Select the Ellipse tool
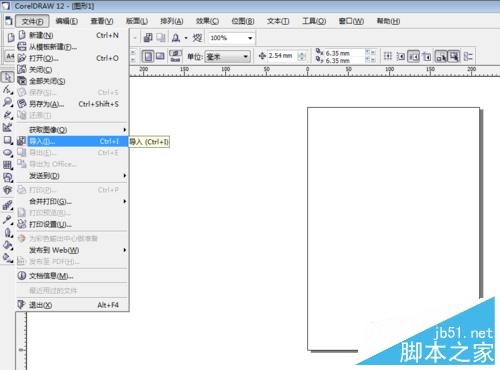This screenshot has height=370, width=500. [x=8, y=153]
